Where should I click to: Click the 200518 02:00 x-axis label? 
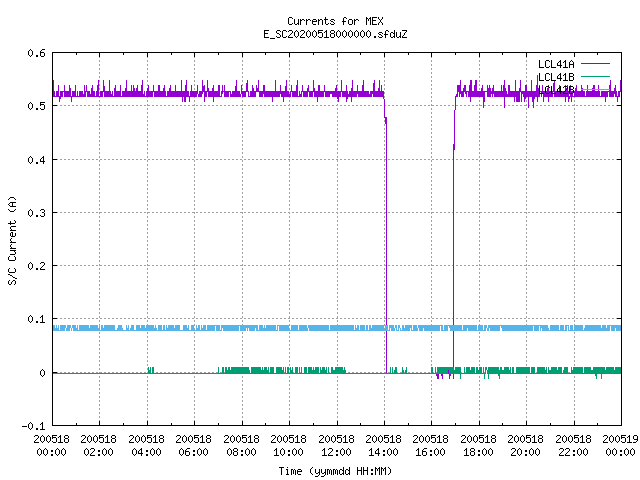98,446
